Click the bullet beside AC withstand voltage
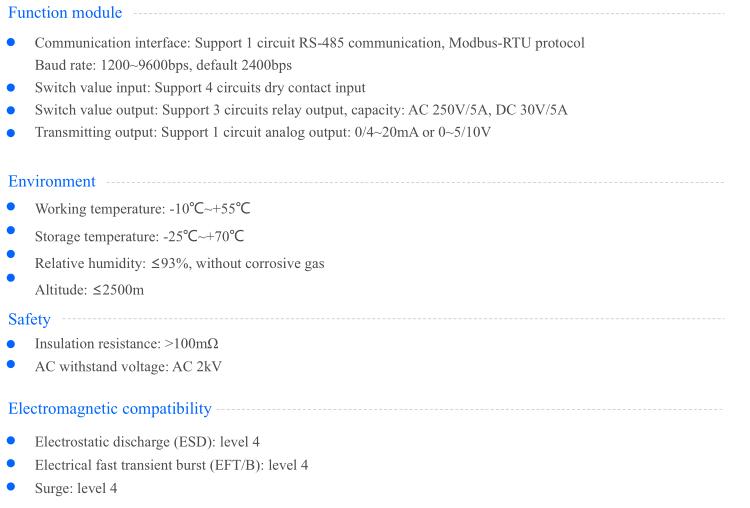The height and width of the screenshot is (508, 750). [11, 364]
